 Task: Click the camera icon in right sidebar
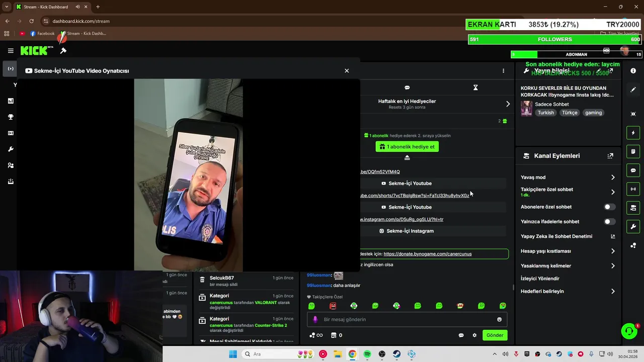coord(633,208)
